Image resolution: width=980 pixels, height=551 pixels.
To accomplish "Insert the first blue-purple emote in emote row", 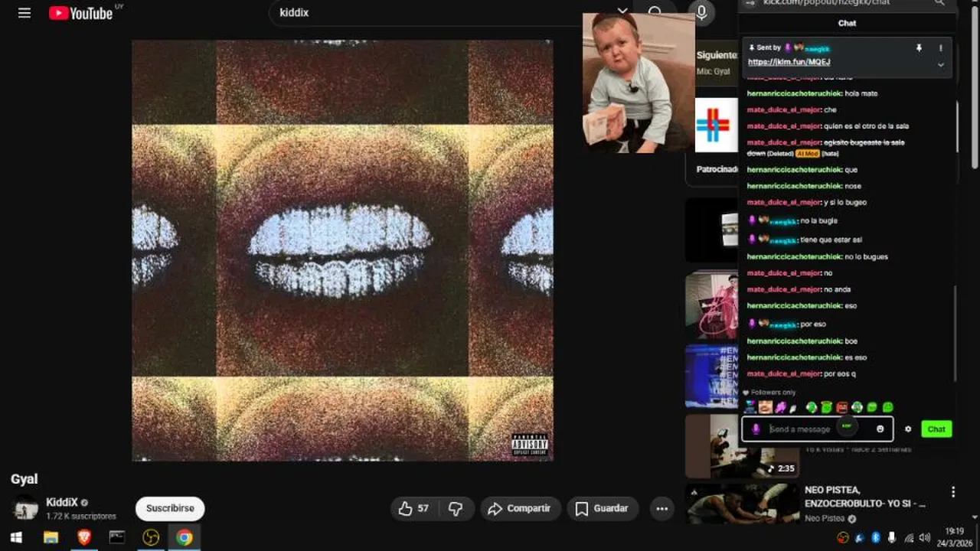I will coord(750,407).
